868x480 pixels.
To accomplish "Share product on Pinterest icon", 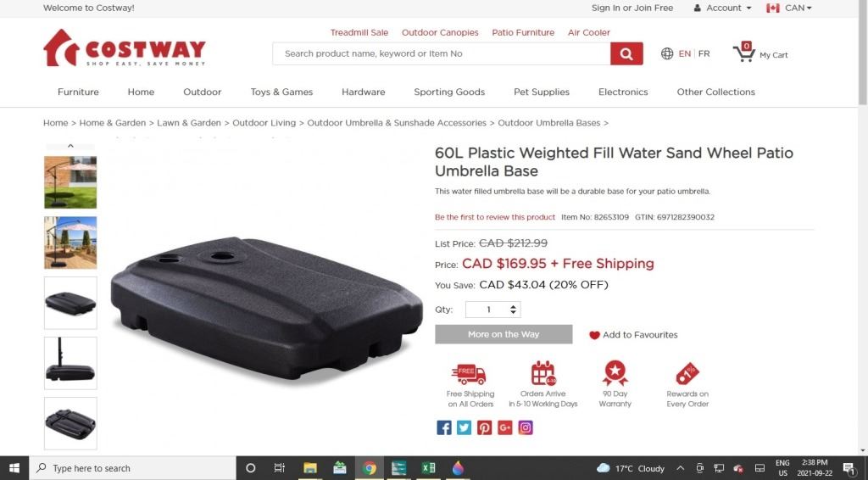I will pyautogui.click(x=484, y=427).
